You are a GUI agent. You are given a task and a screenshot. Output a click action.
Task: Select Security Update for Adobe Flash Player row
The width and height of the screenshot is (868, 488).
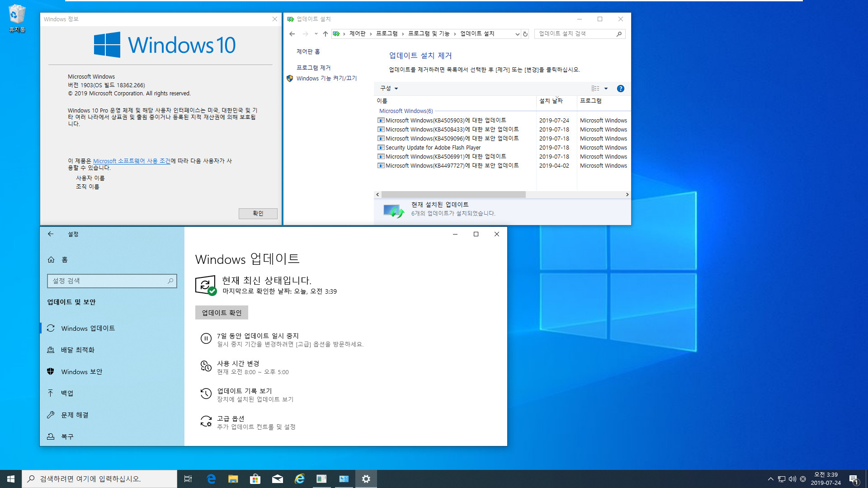pyautogui.click(x=502, y=148)
